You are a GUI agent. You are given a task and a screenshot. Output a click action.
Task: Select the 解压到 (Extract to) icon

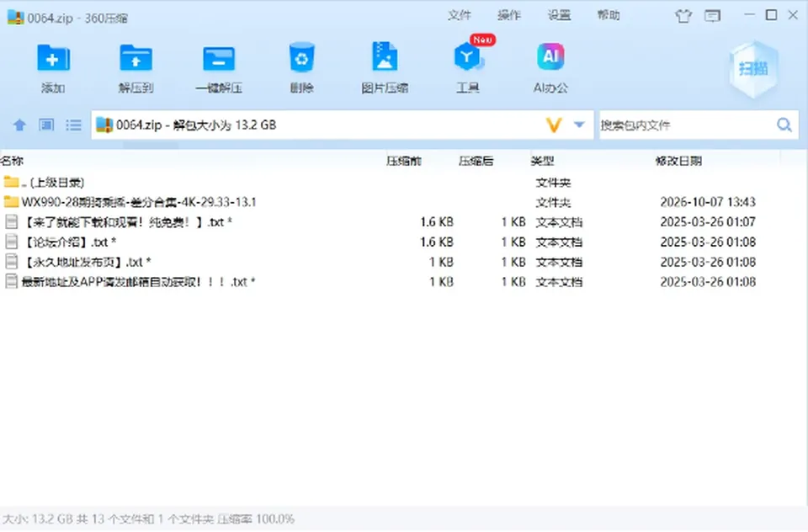(x=136, y=58)
